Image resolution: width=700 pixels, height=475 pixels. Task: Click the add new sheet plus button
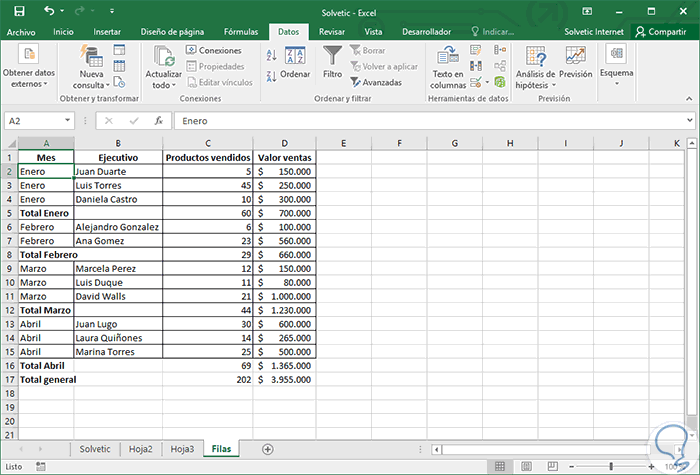(267, 449)
